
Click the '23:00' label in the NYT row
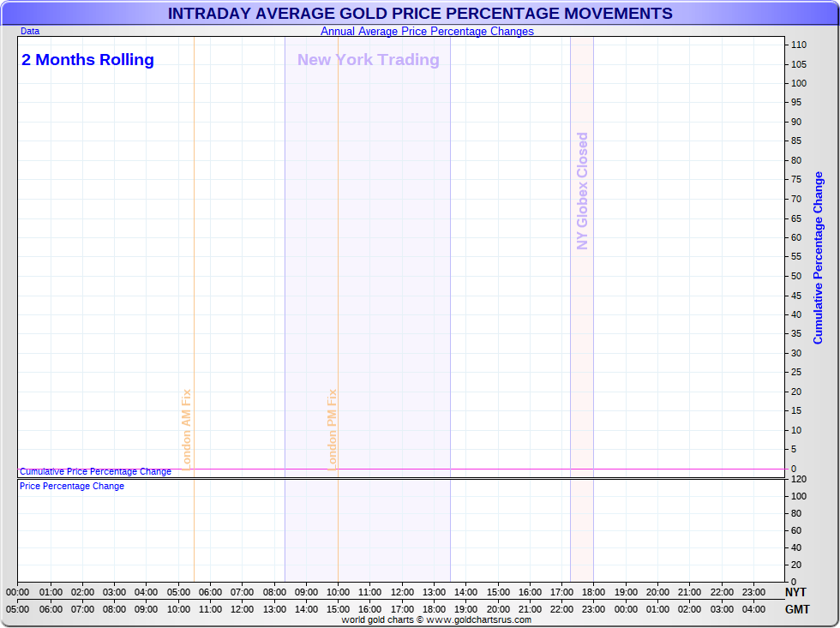tap(753, 592)
